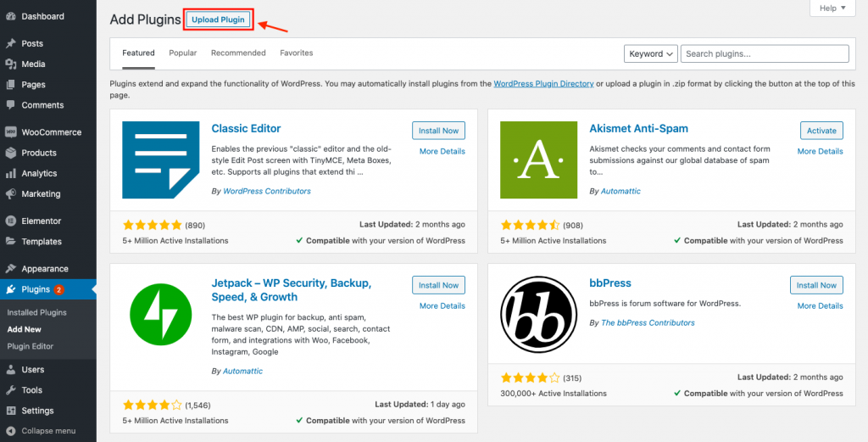This screenshot has width=868, height=442.
Task: Focus the Search plugins input field
Action: [765, 53]
